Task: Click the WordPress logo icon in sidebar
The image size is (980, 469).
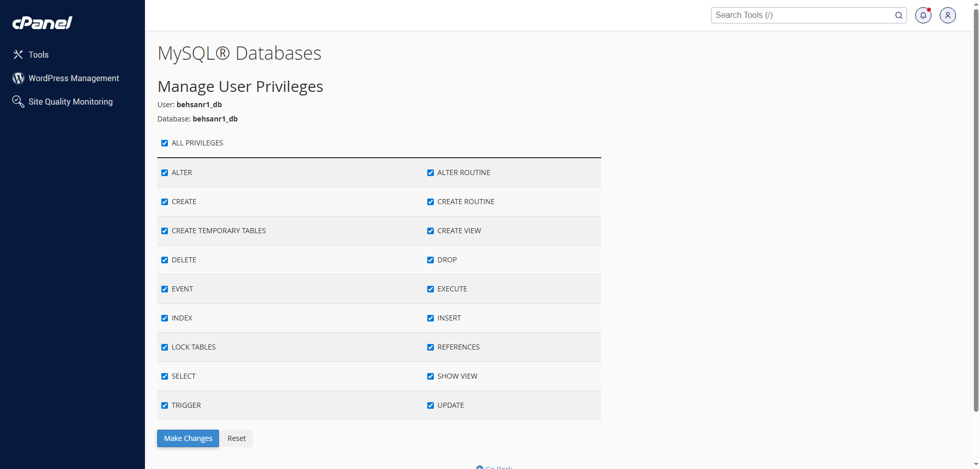Action: (18, 78)
